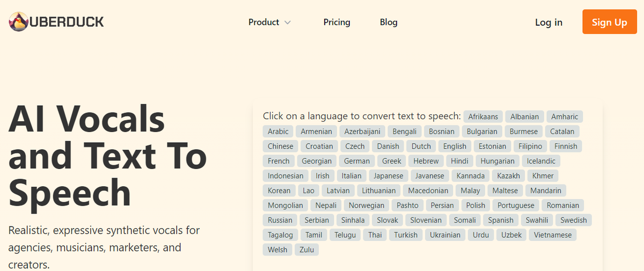Open the Blog link
The width and height of the screenshot is (644, 271).
click(389, 22)
